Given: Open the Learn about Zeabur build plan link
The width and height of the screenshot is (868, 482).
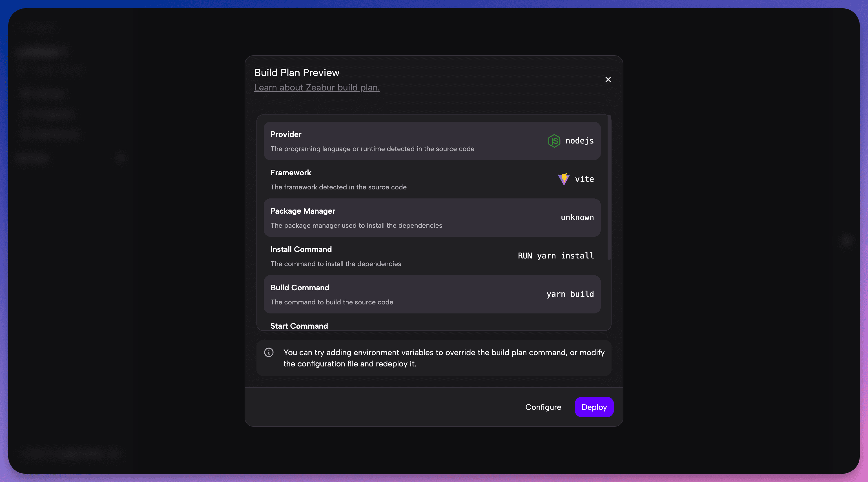Looking at the screenshot, I should pos(316,87).
